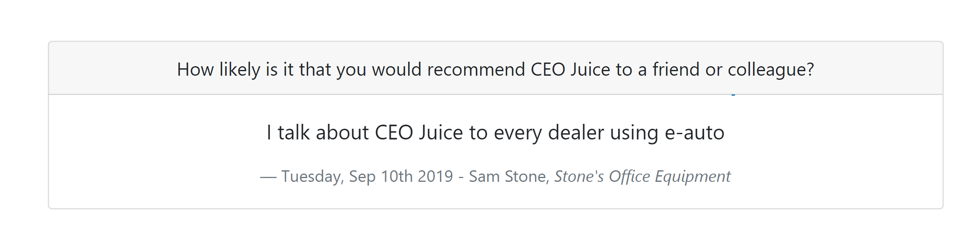Viewport: 980px width, 246px height.
Task: Click the year 2019 in the attribution
Action: [435, 176]
